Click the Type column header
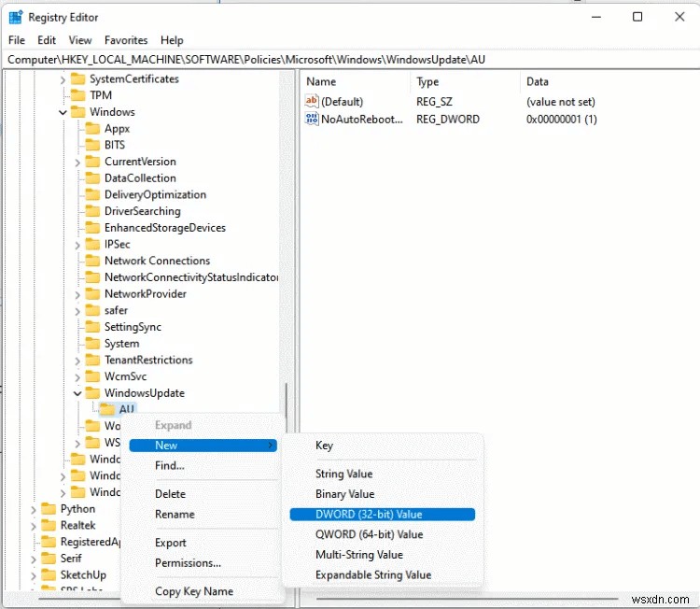 (464, 82)
